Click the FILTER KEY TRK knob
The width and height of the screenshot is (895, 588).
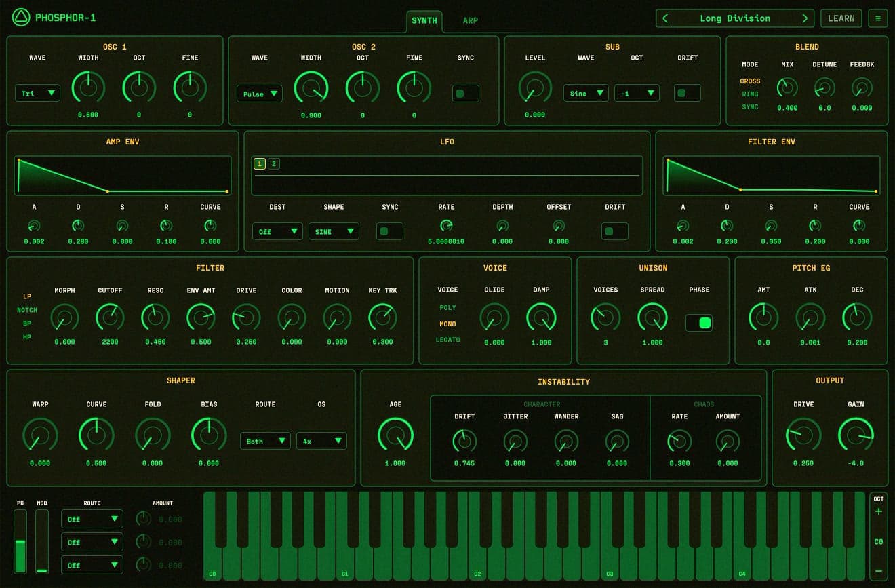[382, 317]
